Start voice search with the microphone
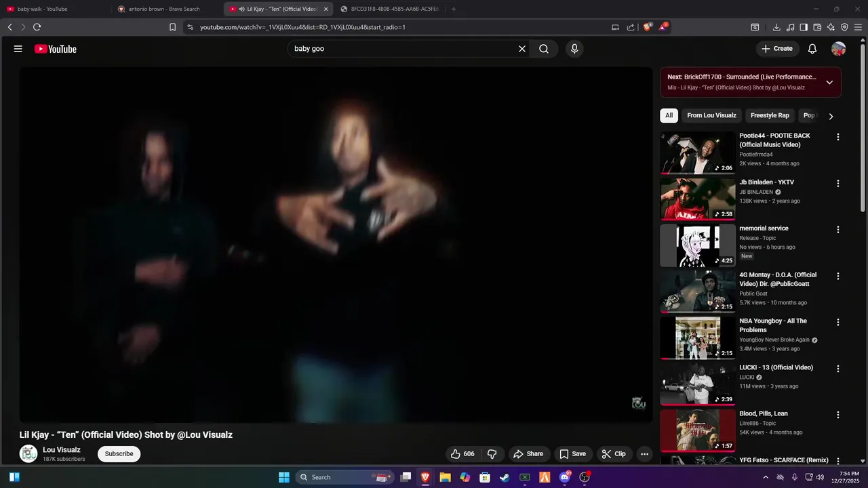868x488 pixels. point(574,49)
